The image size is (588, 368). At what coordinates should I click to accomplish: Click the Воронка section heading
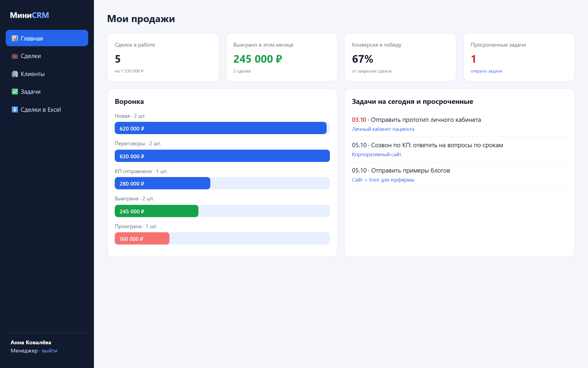[x=129, y=102]
